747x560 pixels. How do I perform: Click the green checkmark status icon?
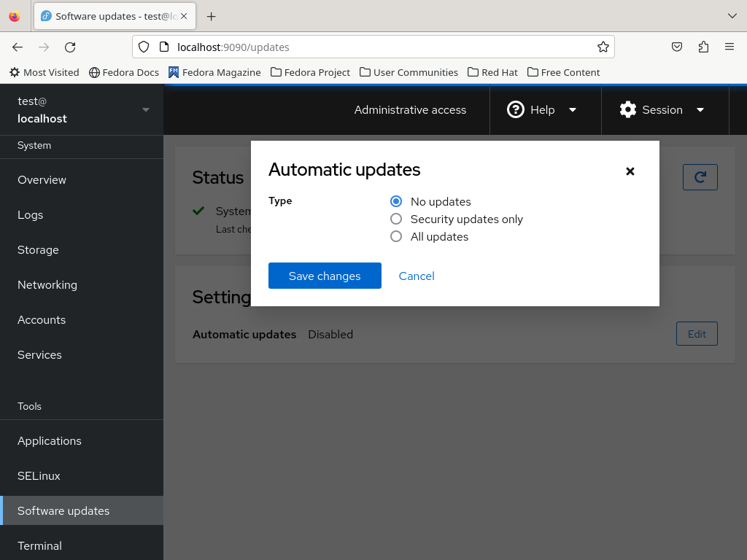tap(198, 211)
